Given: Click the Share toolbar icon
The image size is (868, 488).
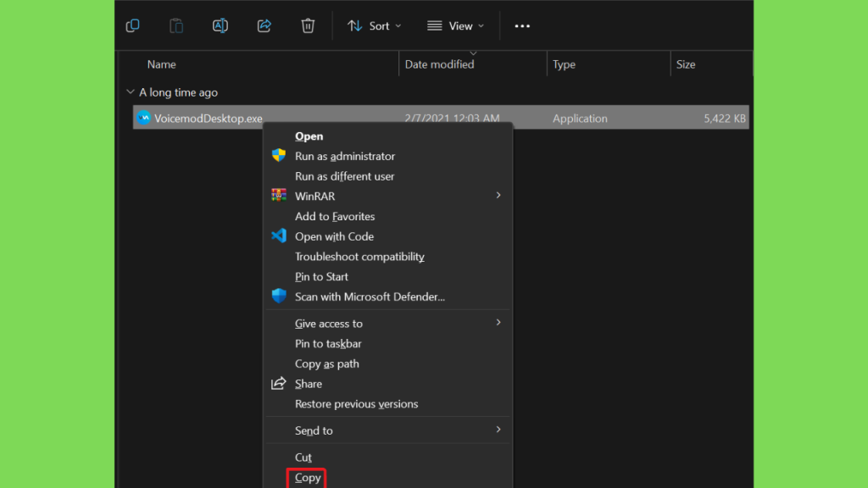Looking at the screenshot, I should tap(264, 25).
